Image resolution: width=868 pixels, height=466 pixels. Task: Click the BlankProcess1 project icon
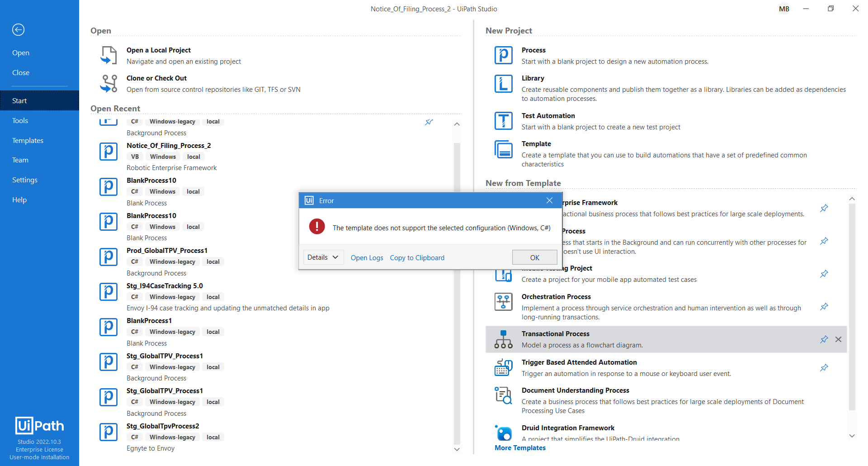pos(108,327)
